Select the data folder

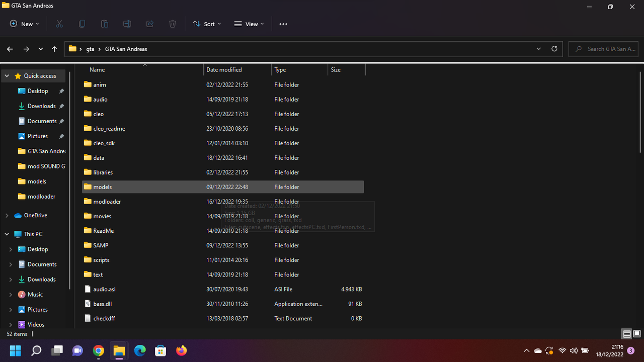click(223, 157)
